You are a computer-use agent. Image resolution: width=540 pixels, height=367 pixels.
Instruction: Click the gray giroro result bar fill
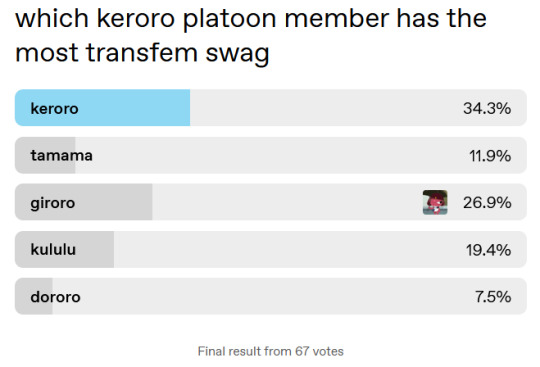[x=84, y=202]
